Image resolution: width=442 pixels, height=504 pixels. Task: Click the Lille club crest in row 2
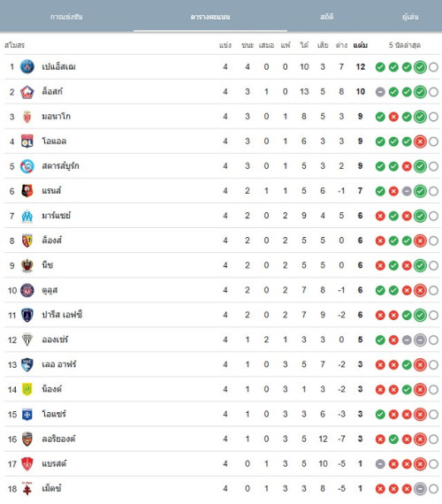27,92
